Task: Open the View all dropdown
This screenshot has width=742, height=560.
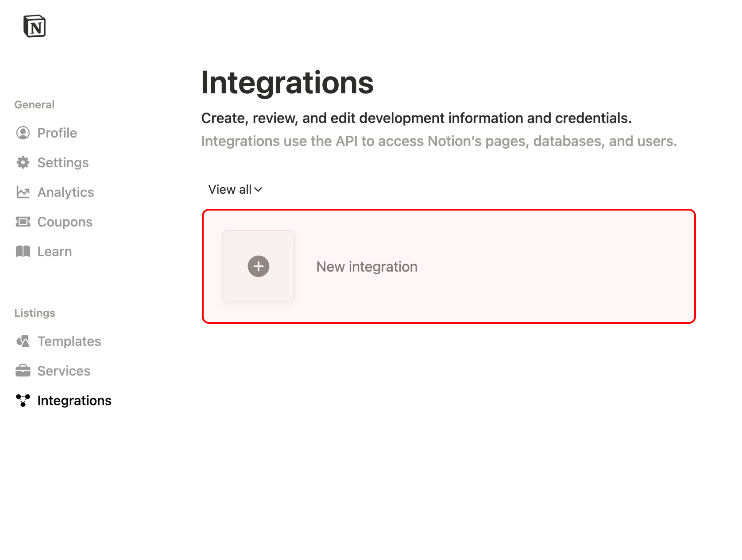Action: click(235, 189)
